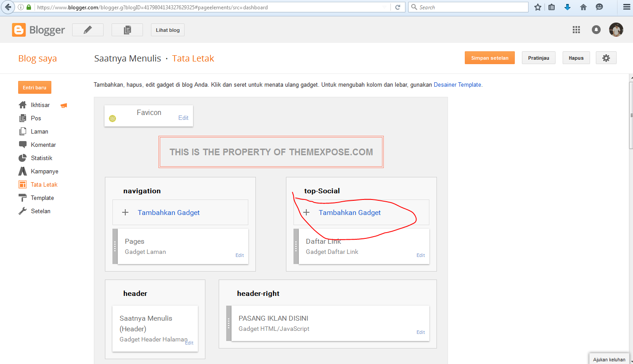The image size is (633, 364).
Task: Open settings gear button
Action: point(606,58)
